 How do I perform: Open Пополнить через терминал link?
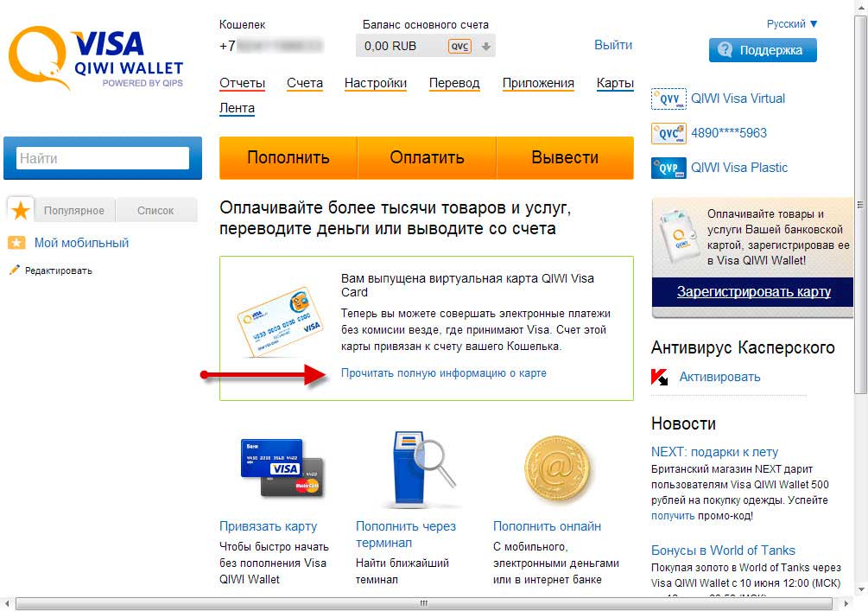[406, 535]
